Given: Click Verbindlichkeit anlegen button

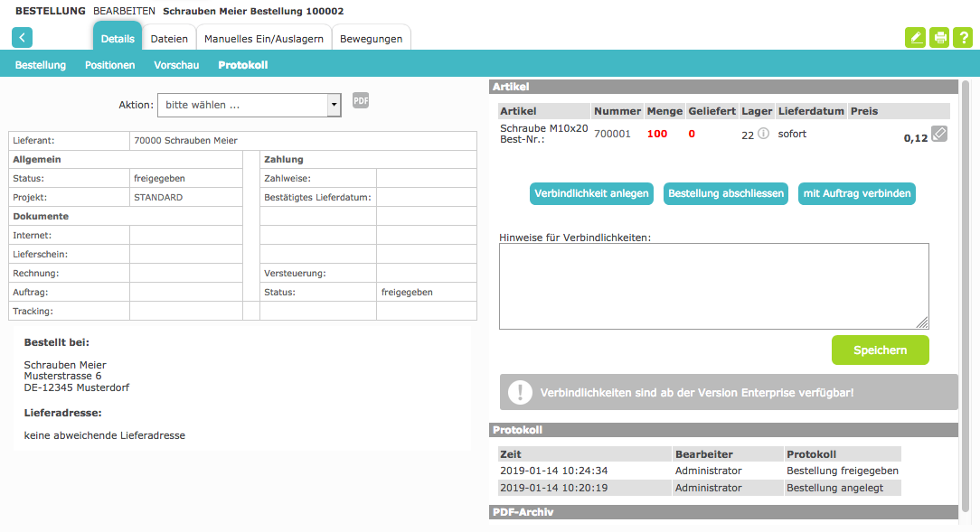Looking at the screenshot, I should (591, 193).
